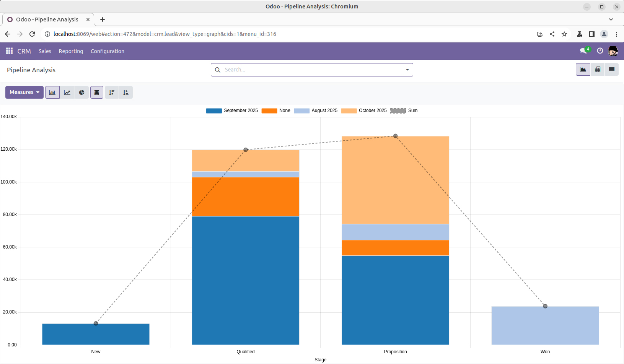Open the Odoo apps grid menu
The image size is (624, 364).
pyautogui.click(x=10, y=51)
